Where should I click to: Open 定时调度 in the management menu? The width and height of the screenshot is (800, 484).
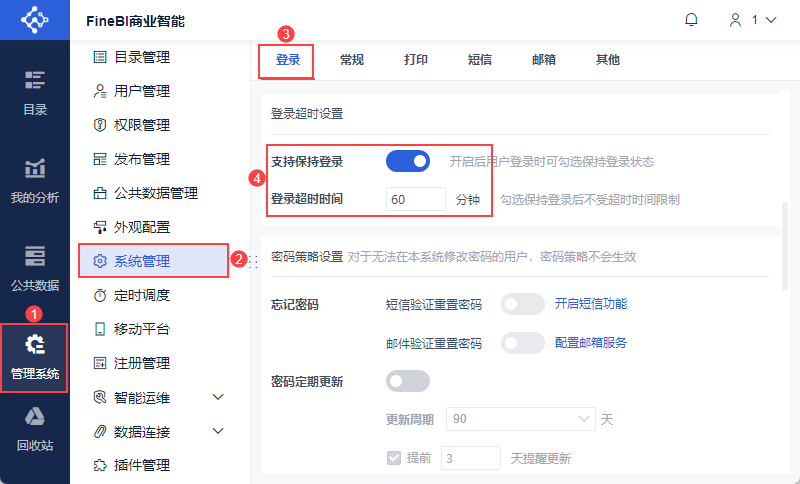[142, 295]
